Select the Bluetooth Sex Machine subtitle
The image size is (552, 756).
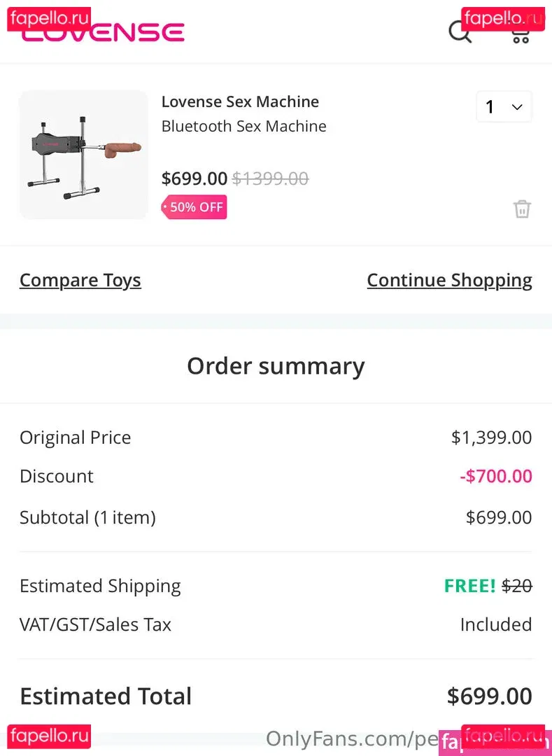[x=243, y=127]
